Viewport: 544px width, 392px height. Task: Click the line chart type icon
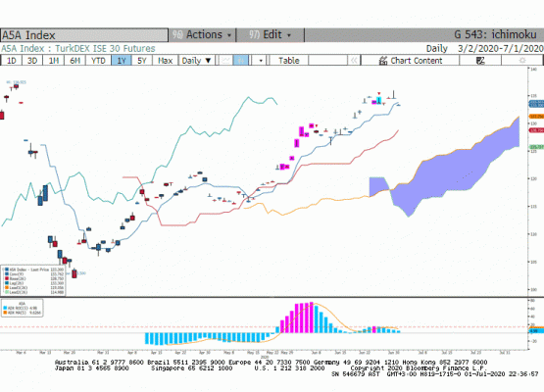(225, 61)
